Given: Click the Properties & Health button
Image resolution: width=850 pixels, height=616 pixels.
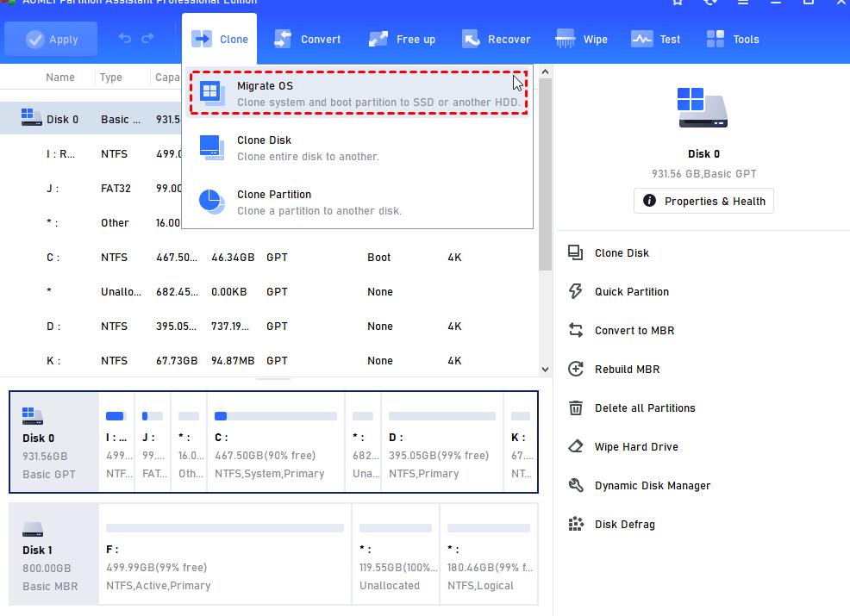Looking at the screenshot, I should coord(703,201).
